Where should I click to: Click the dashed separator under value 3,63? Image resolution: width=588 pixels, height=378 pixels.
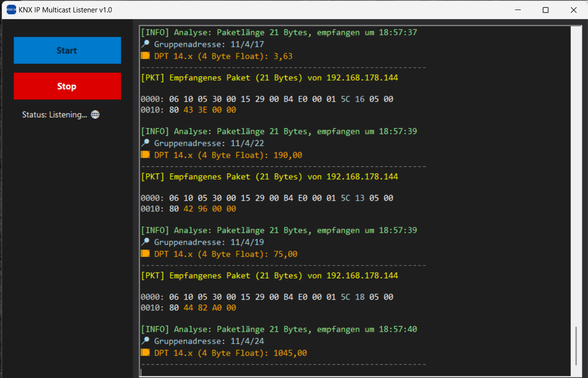[x=283, y=67]
